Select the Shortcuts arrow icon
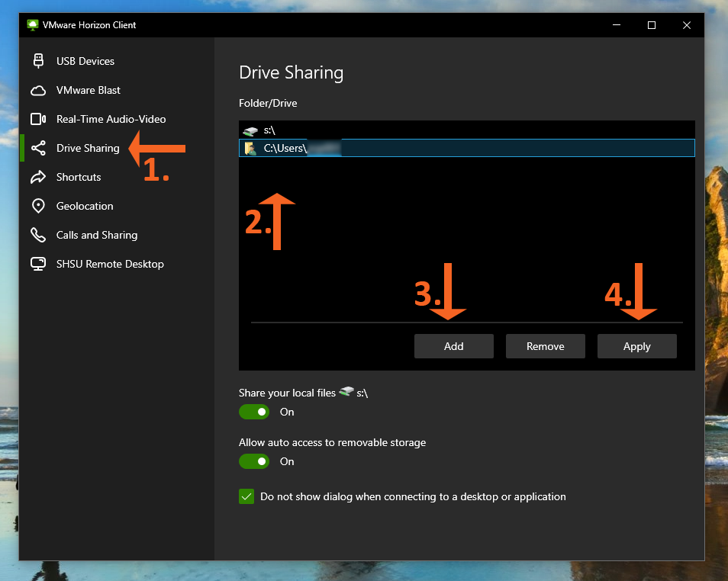This screenshot has height=581, width=728. coord(38,177)
